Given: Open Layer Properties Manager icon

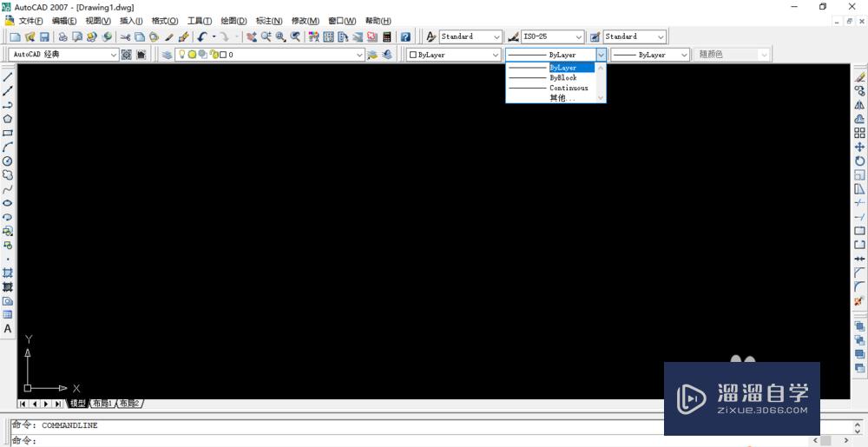Looking at the screenshot, I should coord(167,55).
